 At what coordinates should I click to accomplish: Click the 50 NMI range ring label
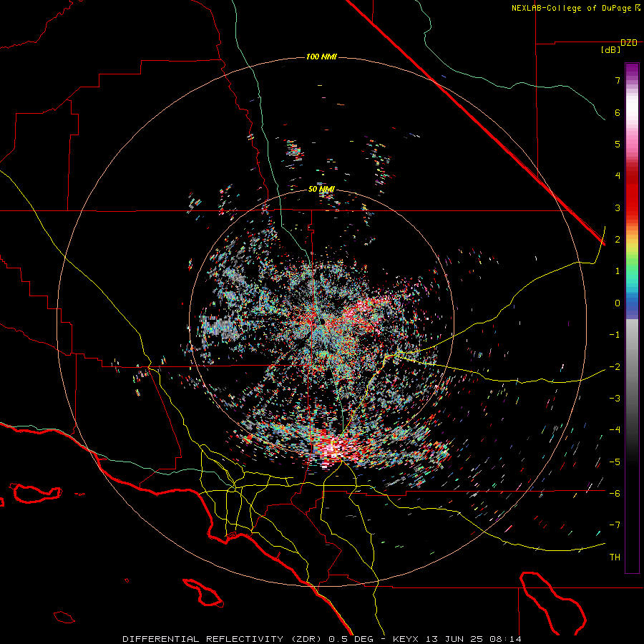[x=321, y=189]
